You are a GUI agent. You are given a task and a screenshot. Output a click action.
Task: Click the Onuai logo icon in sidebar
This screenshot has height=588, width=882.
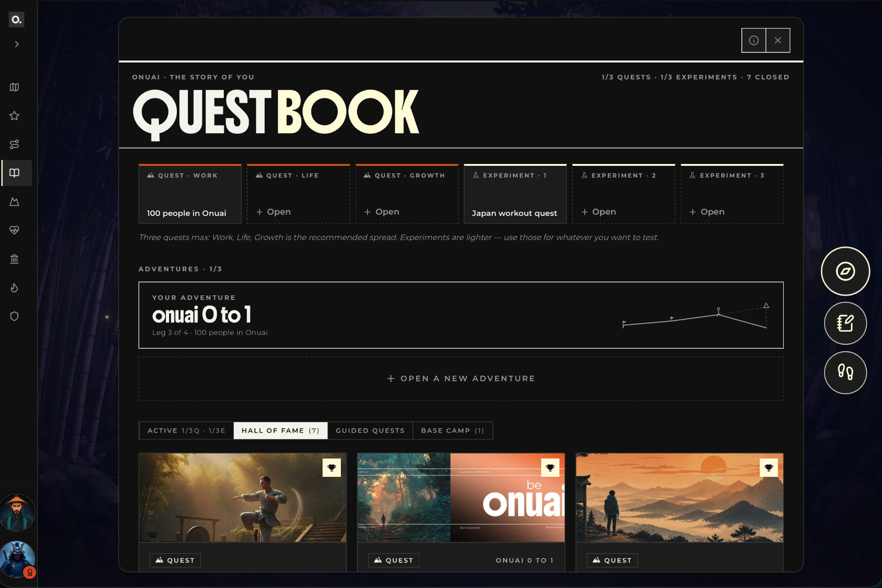(17, 19)
